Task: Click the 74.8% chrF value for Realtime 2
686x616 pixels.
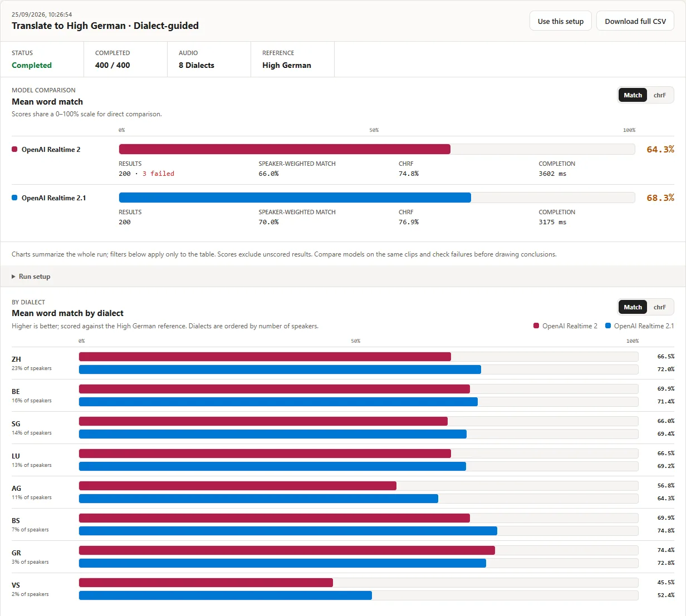Action: pyautogui.click(x=409, y=174)
